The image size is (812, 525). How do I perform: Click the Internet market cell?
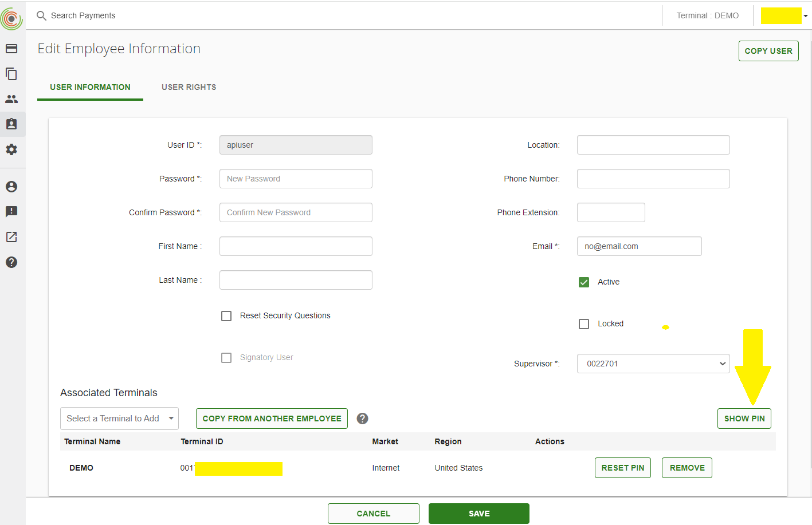(x=386, y=468)
